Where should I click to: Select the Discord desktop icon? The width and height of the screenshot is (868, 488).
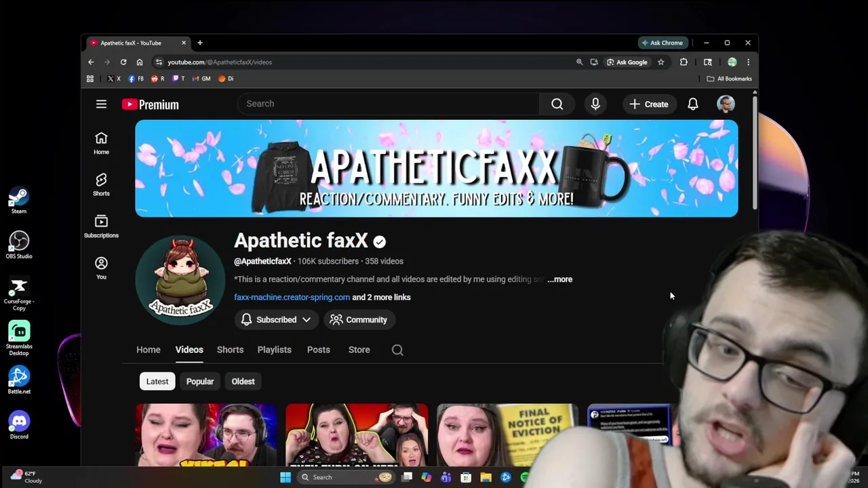click(x=19, y=425)
